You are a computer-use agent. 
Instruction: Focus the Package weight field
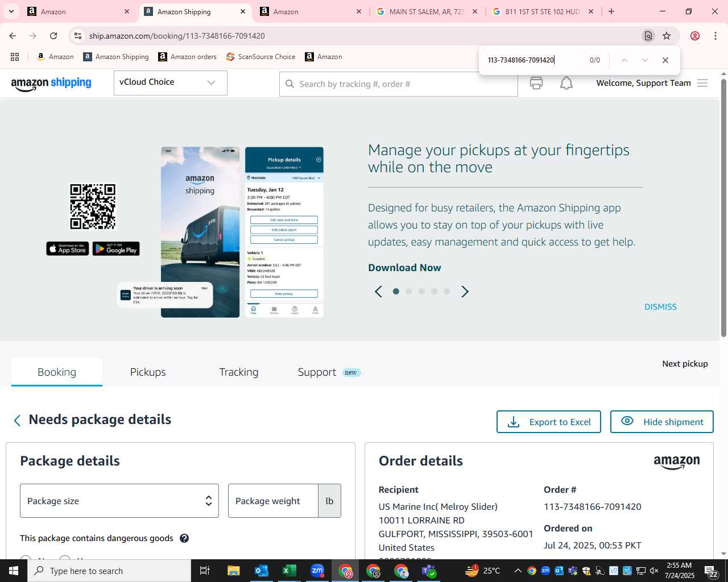point(273,501)
